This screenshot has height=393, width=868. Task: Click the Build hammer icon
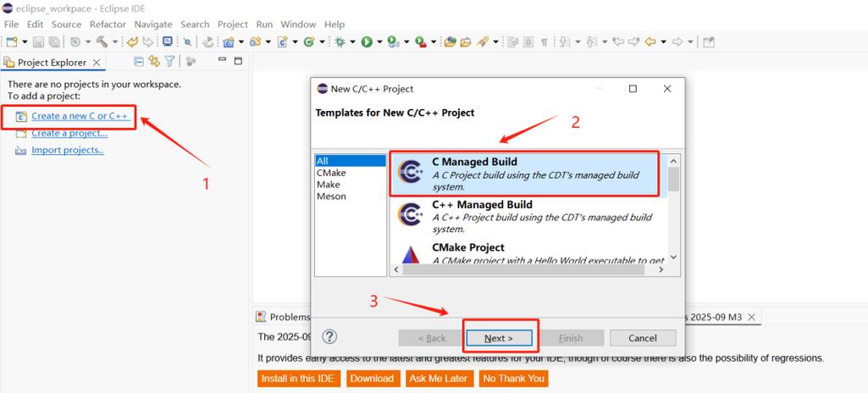(102, 42)
